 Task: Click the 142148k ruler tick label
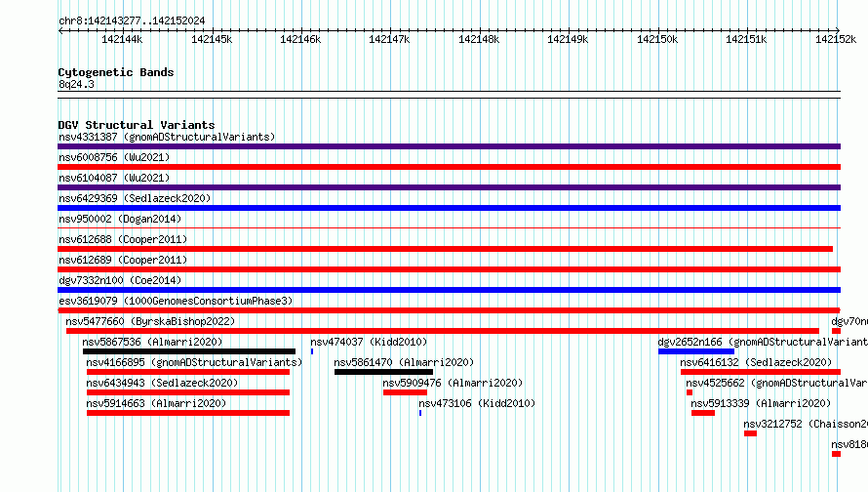point(479,39)
